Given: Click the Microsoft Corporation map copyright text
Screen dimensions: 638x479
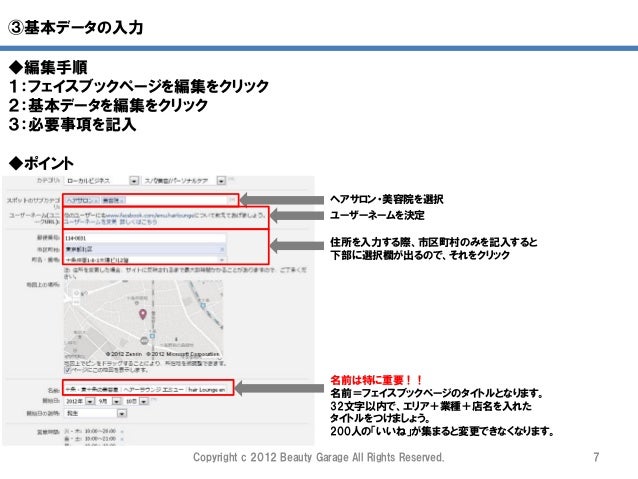Looking at the screenshot, I should pos(183,354).
